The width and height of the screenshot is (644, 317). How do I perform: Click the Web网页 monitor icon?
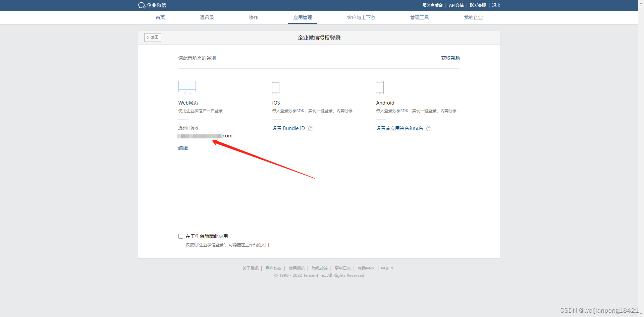point(187,87)
